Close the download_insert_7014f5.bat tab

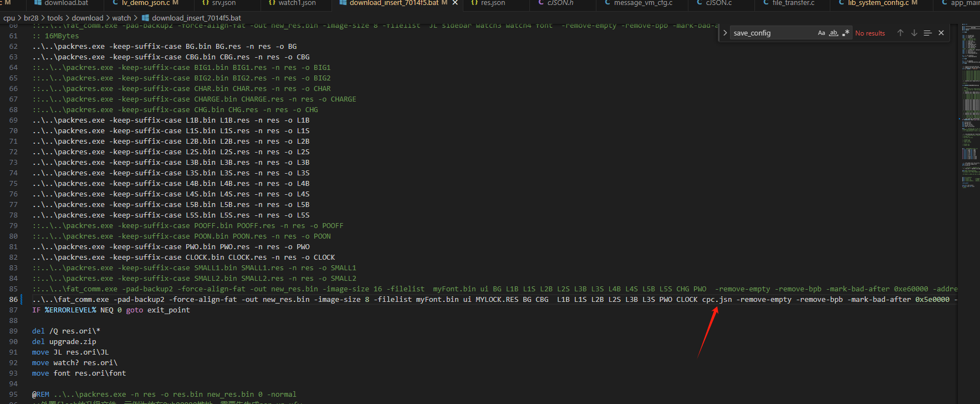[x=455, y=3]
